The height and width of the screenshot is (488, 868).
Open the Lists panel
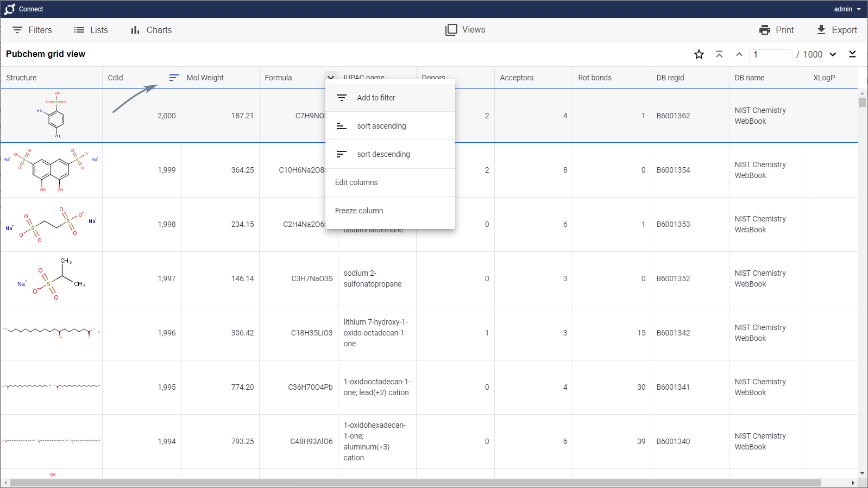91,30
